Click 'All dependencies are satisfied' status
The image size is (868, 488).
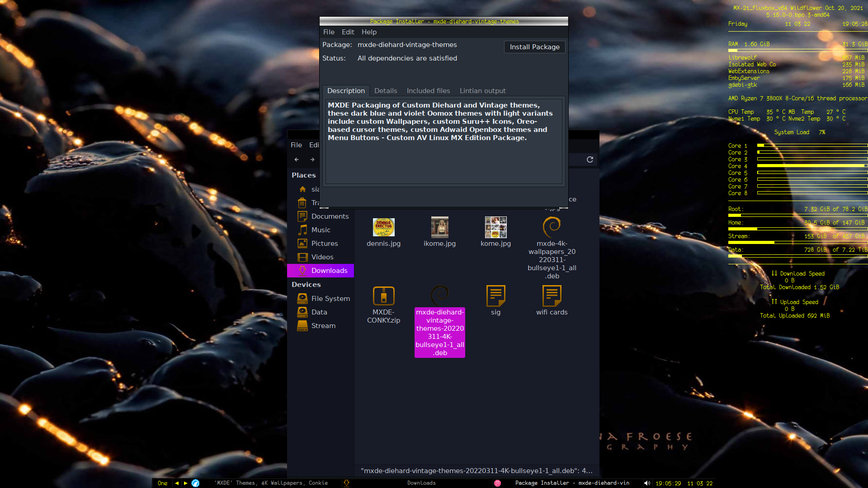(407, 58)
